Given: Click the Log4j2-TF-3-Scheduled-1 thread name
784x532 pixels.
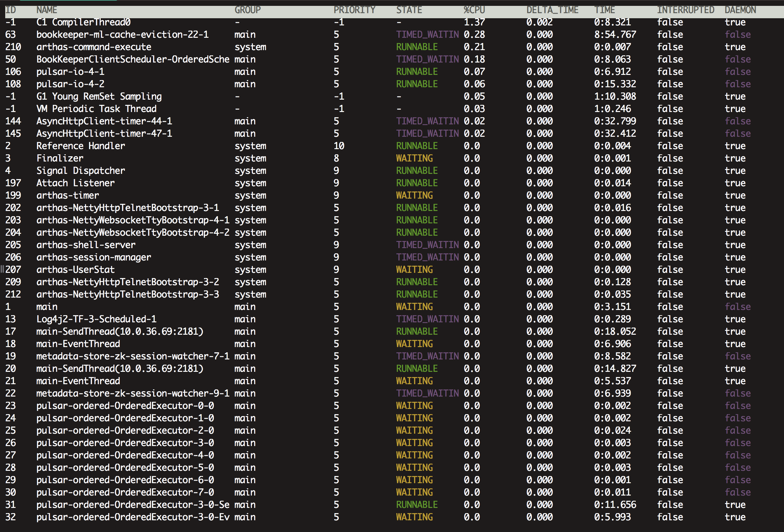Looking at the screenshot, I should coord(96,319).
